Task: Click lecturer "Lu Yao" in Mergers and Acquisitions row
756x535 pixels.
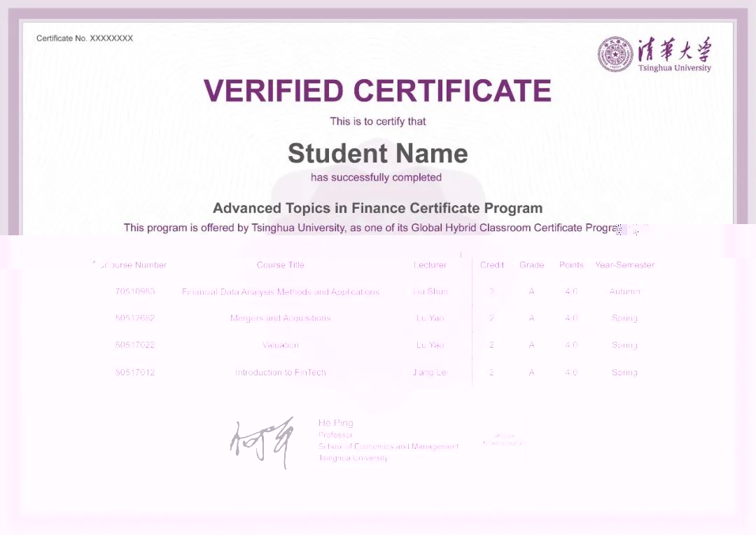Action: (430, 318)
